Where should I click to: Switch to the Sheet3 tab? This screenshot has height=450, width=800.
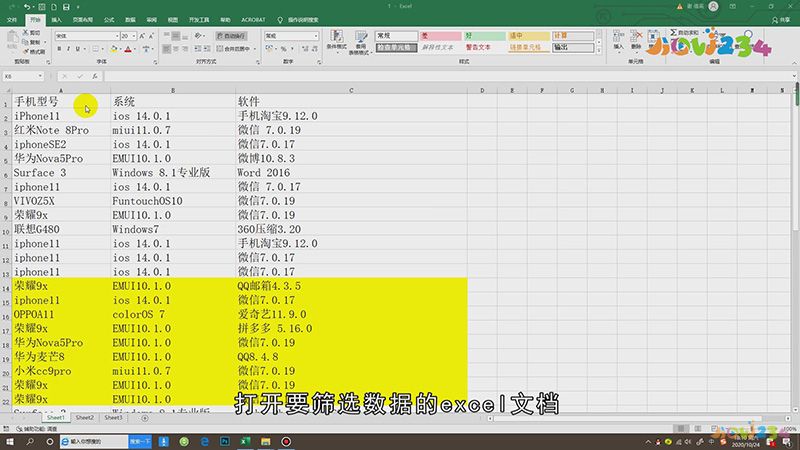(x=113, y=417)
